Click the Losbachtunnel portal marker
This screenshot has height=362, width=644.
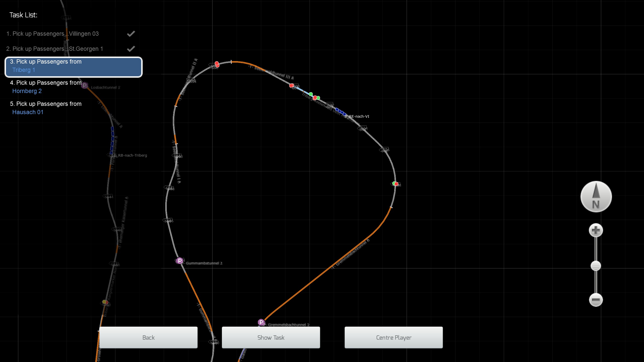85,85
